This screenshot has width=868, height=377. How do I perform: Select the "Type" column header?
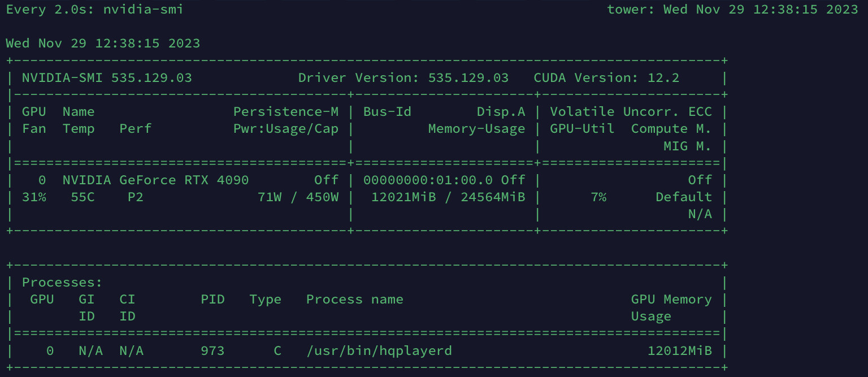coord(266,299)
